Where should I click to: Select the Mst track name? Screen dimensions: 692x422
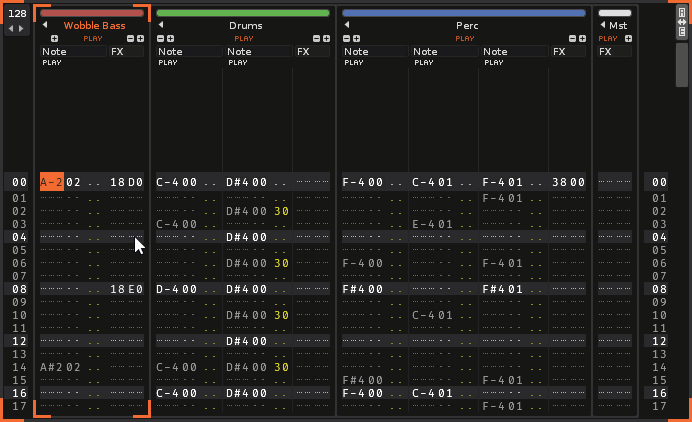618,26
